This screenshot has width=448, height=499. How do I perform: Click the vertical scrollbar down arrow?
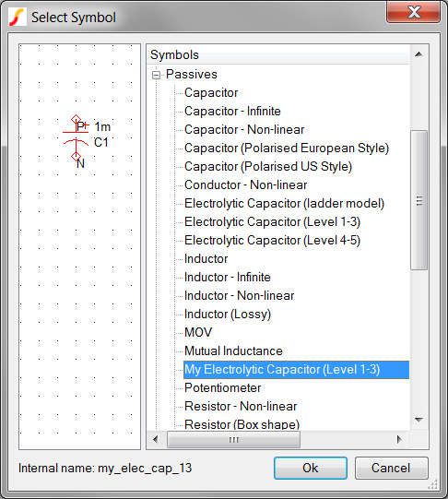pos(419,420)
